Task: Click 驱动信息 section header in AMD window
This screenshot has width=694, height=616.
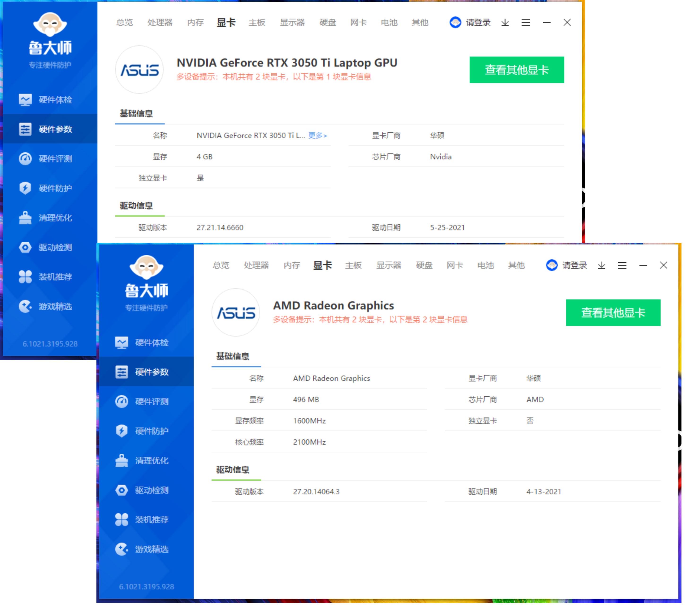Action: 233,470
